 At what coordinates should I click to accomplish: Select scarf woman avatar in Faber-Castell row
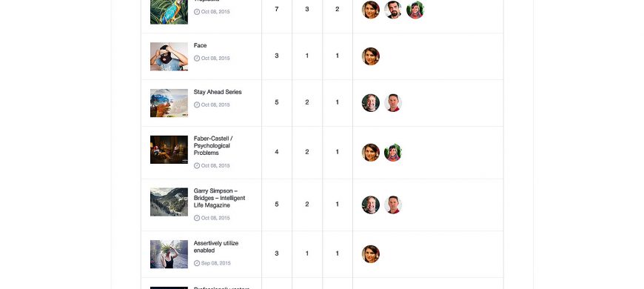click(393, 153)
